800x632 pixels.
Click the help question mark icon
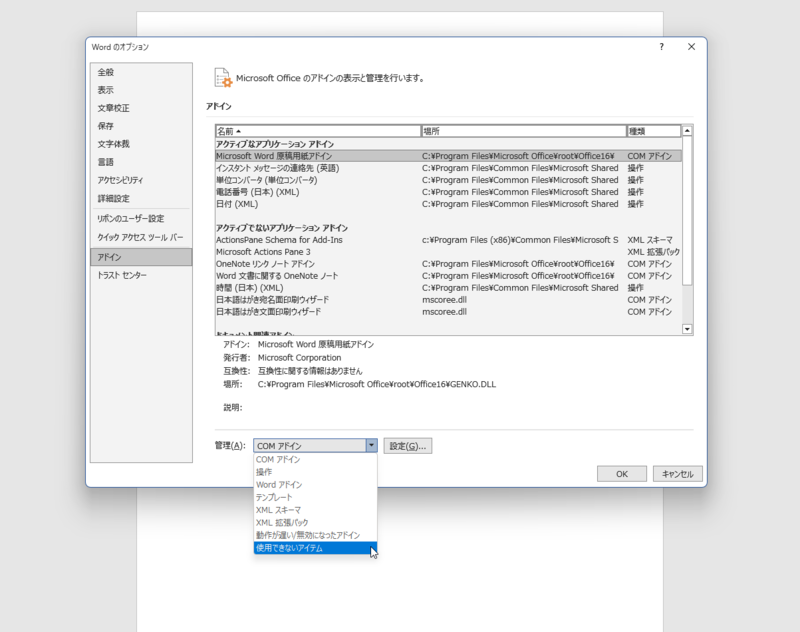point(661,47)
